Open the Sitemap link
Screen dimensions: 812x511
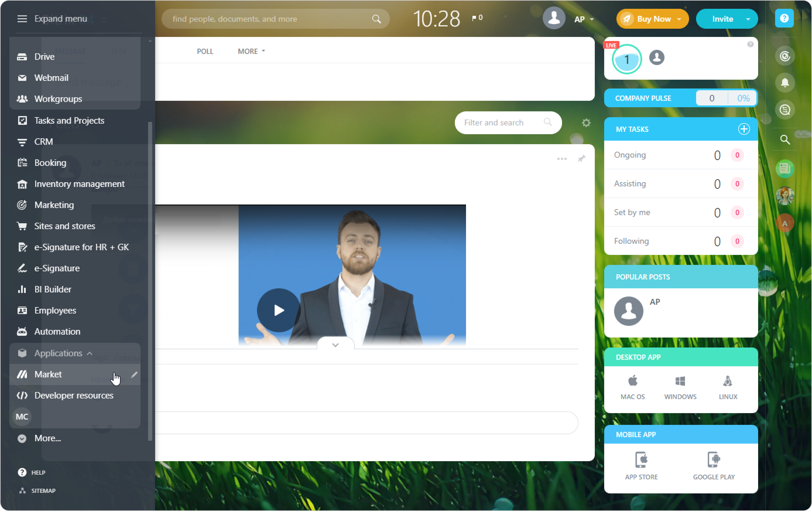(43, 490)
